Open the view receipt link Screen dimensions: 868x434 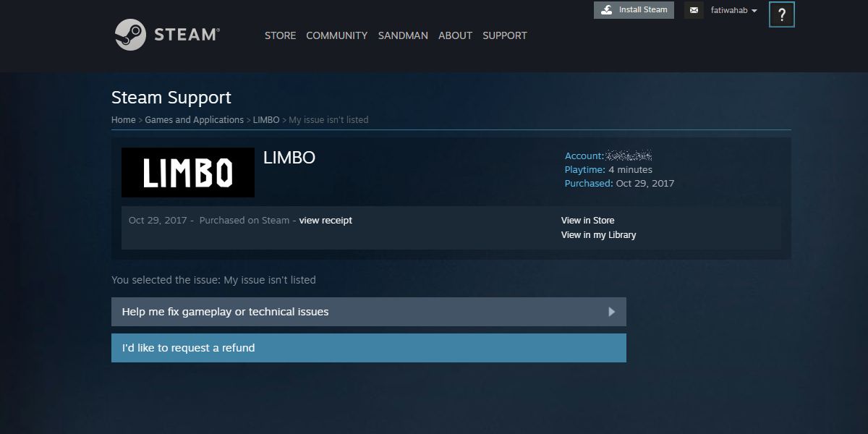coord(325,221)
